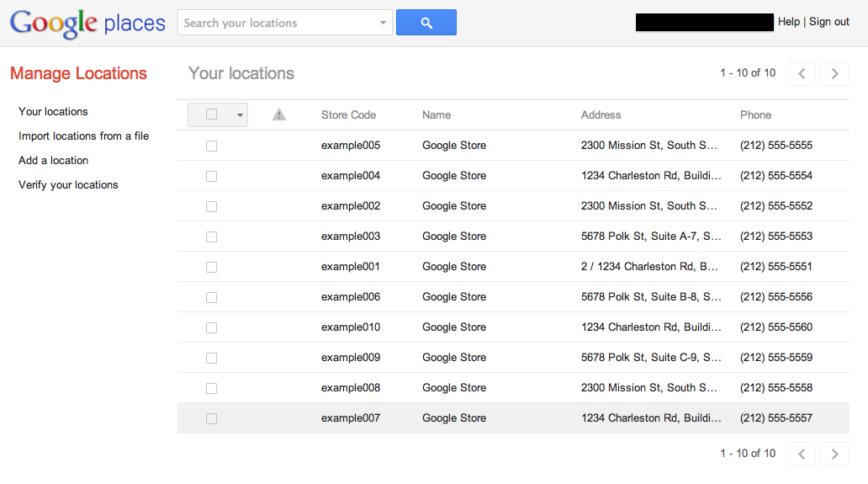Tick the checkbox beside example007
Screen dimensions: 868x484
(211, 418)
